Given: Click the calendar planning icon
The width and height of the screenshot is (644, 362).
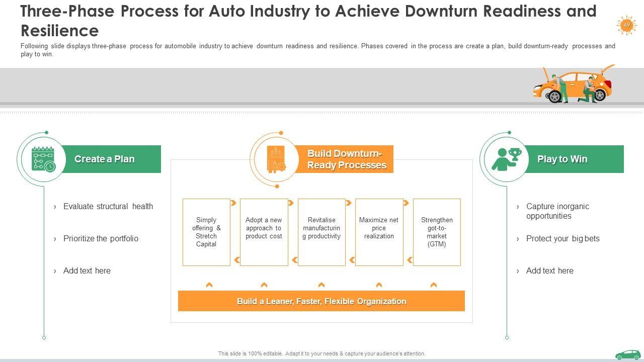Looking at the screenshot, I should pos(43,159).
